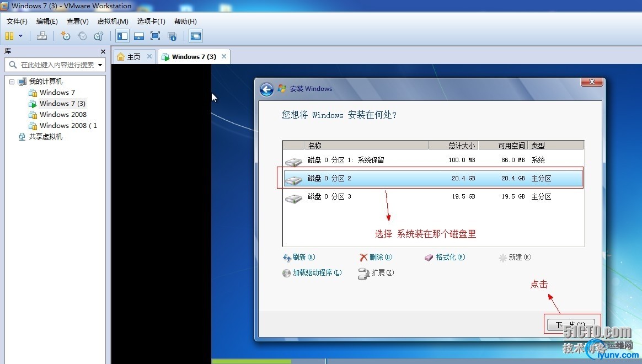Image resolution: width=642 pixels, height=364 pixels.
Task: Click 加载驱动程序(L) to load a driver
Action: click(312, 272)
